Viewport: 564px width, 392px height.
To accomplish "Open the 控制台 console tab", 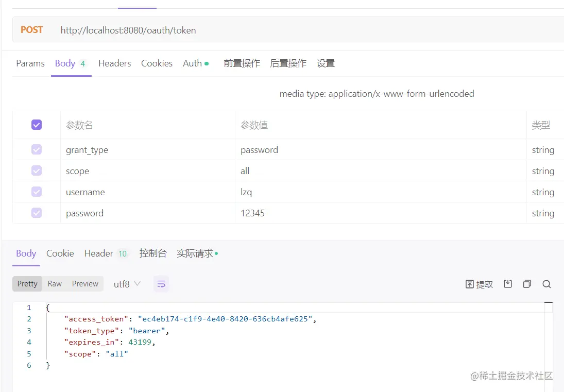I will click(x=153, y=253).
